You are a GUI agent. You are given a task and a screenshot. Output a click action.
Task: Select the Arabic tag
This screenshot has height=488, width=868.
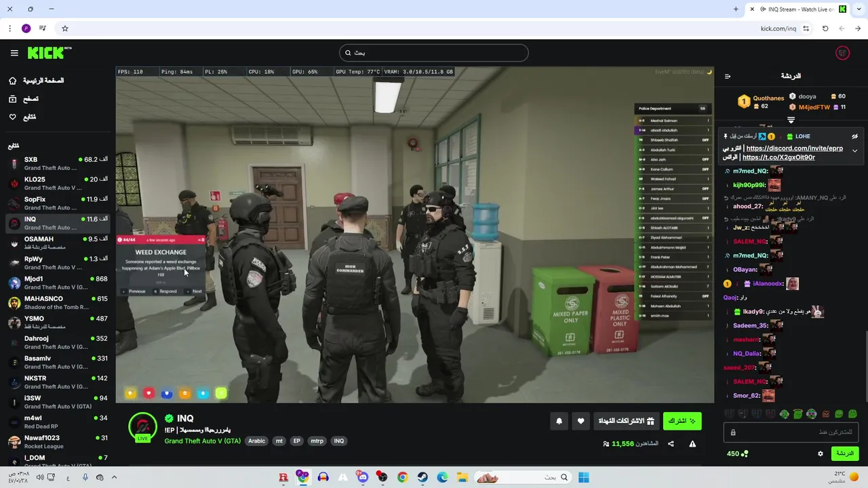click(256, 441)
